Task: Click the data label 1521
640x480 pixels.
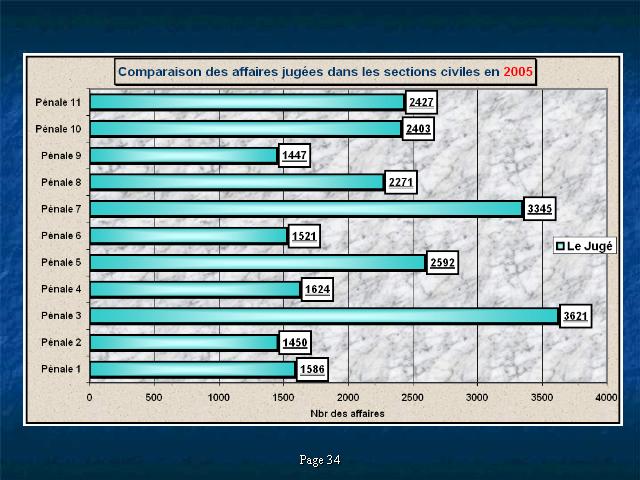Action: point(304,236)
